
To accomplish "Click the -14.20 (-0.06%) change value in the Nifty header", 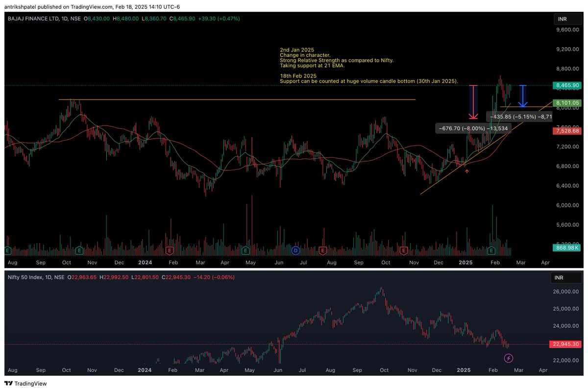I will coord(214,277).
